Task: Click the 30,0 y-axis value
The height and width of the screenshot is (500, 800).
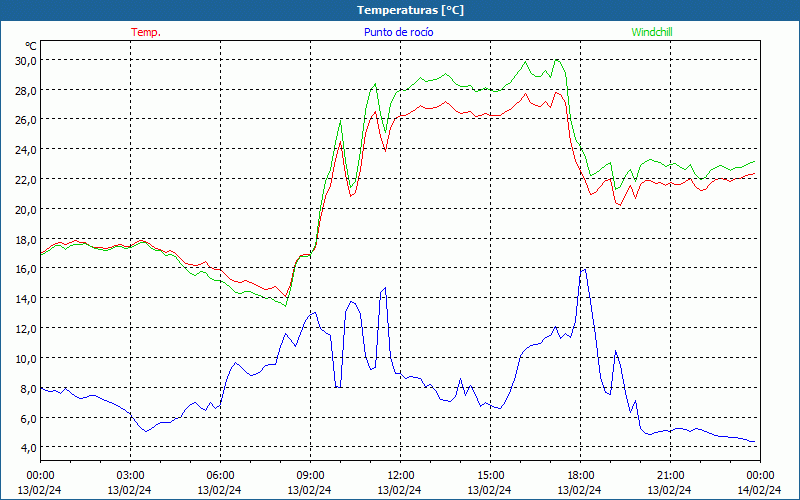Action: coord(26,61)
